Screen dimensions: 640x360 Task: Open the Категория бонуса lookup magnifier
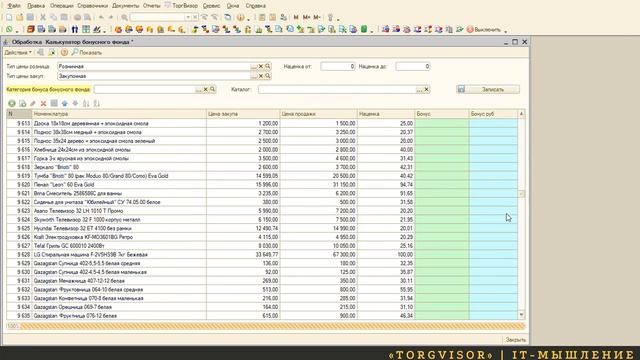(x=213, y=89)
